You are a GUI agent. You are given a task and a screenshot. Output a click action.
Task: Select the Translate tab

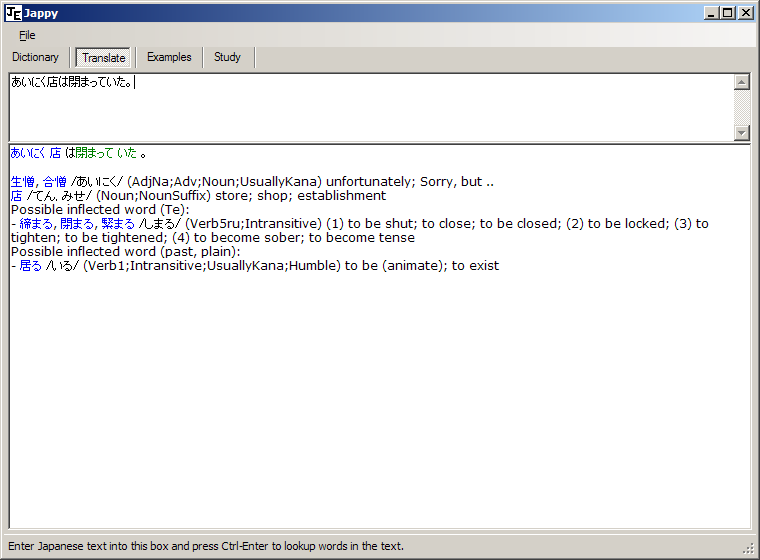click(x=104, y=58)
